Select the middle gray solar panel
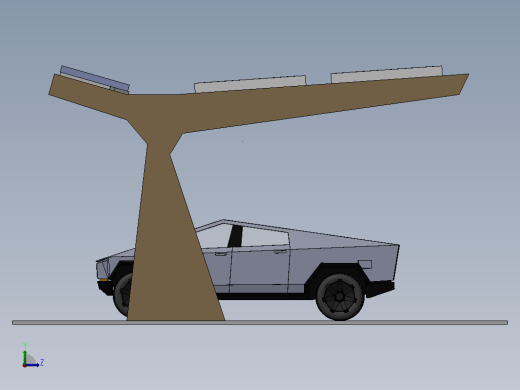Viewport: 520px width, 390px height. click(x=250, y=84)
